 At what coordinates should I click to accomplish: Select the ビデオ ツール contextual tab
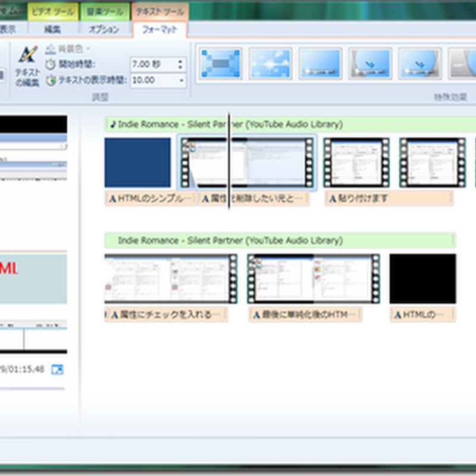[x=53, y=12]
